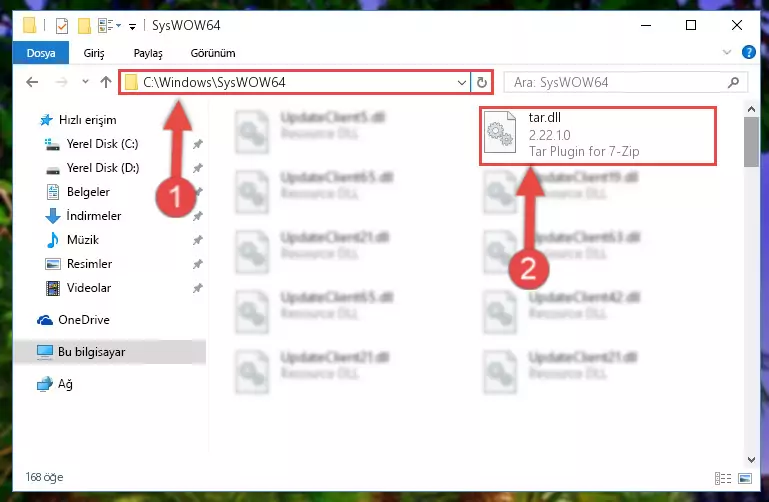The width and height of the screenshot is (769, 502).
Task: Refresh the SysWOW64 folder view
Action: [x=482, y=82]
